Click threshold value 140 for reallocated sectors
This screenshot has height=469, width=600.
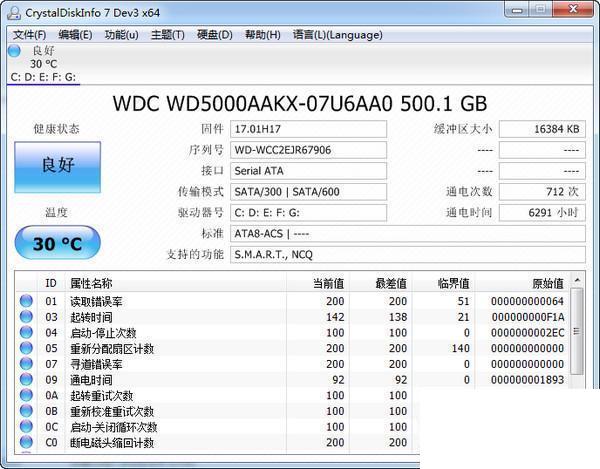click(461, 348)
